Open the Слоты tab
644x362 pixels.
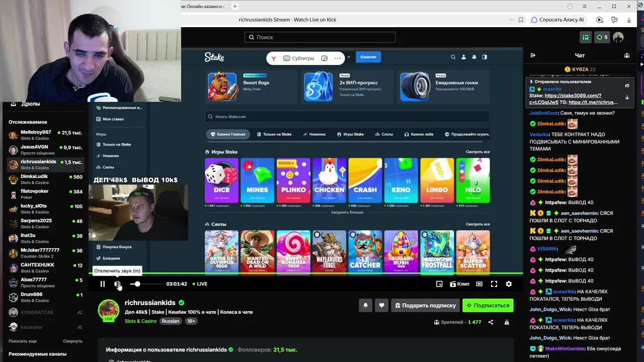[x=384, y=134]
